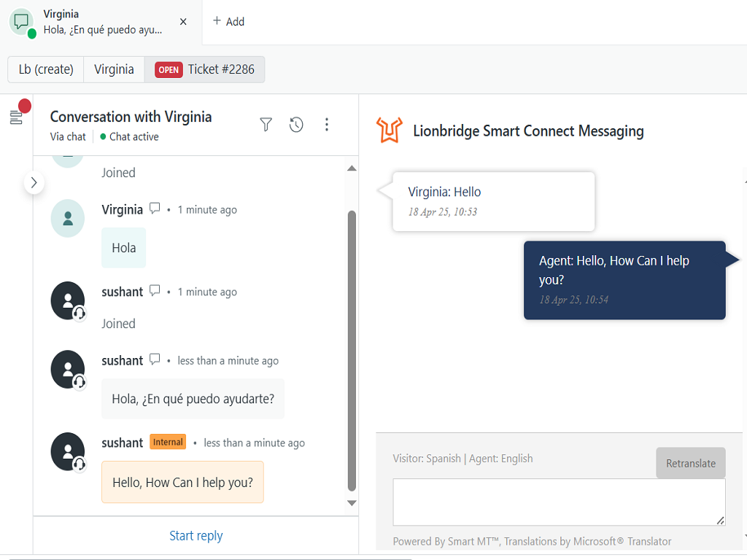
Task: Click the conversation scrollbar up arrow
Action: pyautogui.click(x=352, y=168)
